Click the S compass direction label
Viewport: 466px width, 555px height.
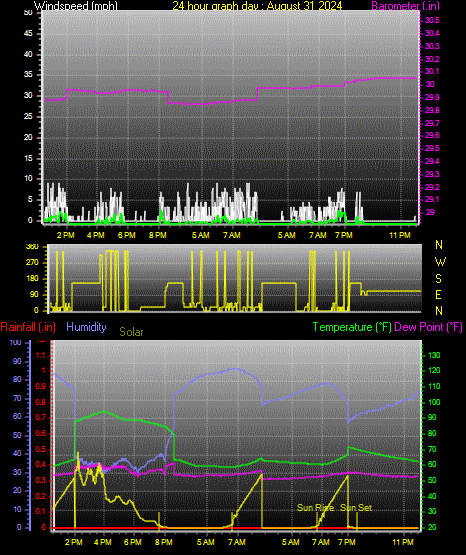coord(438,279)
